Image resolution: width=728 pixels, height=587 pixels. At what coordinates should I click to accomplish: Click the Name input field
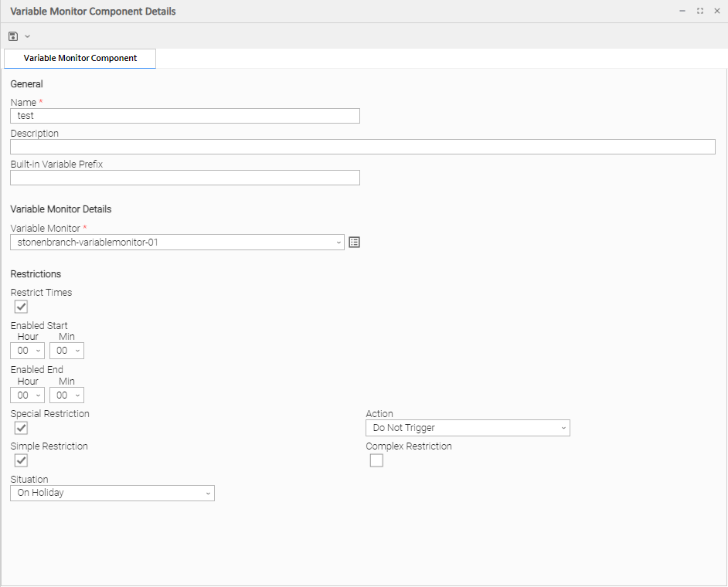click(185, 116)
